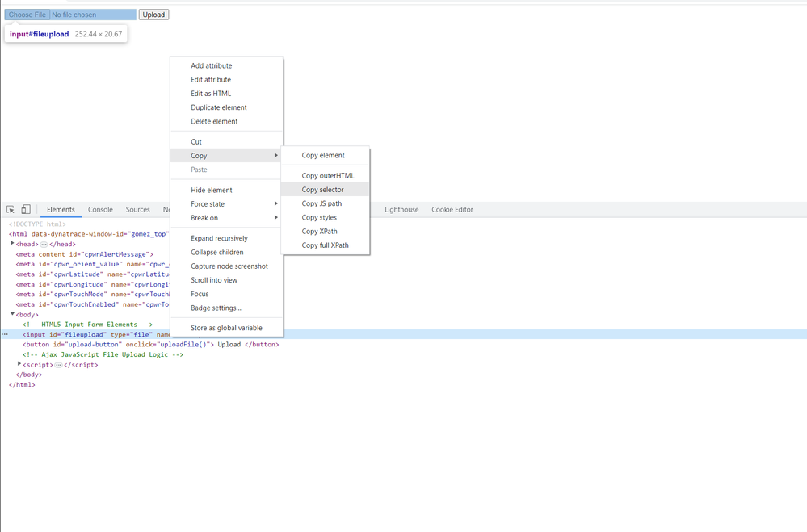Screen dimensions: 807x532
Task: Choose Copy selector from submenu
Action: tap(323, 190)
